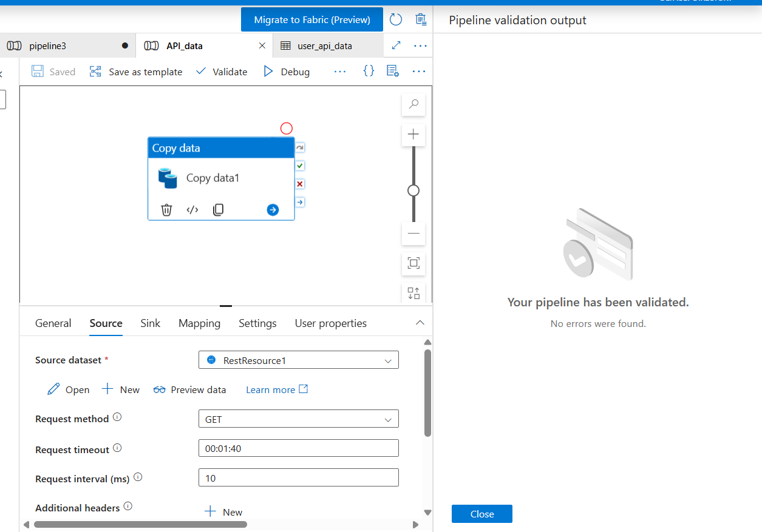
Task: Open the Learn more link
Action: [277, 389]
